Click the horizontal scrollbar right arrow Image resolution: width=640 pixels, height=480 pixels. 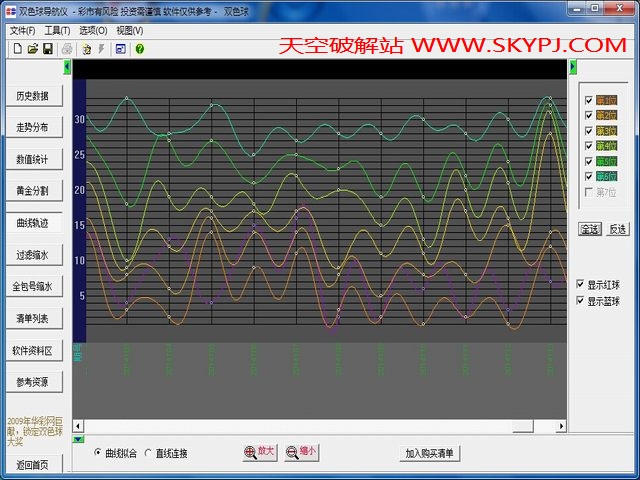561,426
